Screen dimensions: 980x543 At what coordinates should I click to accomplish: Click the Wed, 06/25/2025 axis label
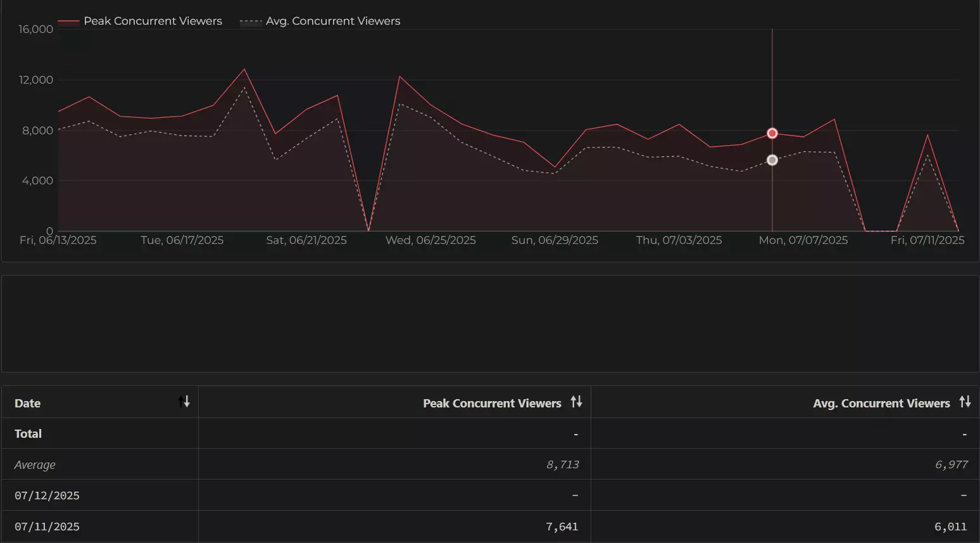click(430, 240)
